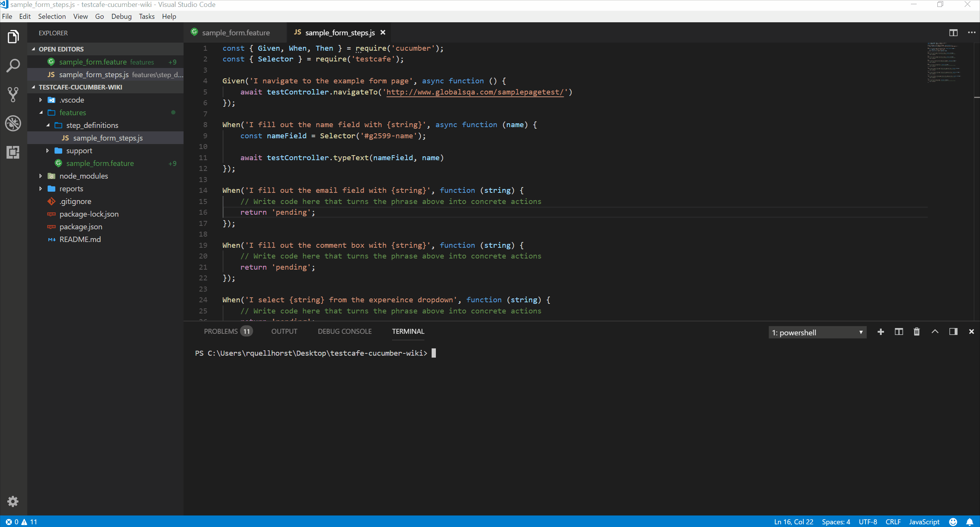Click the Run and Debug icon
Screen dimensions: 980x527
[13, 123]
